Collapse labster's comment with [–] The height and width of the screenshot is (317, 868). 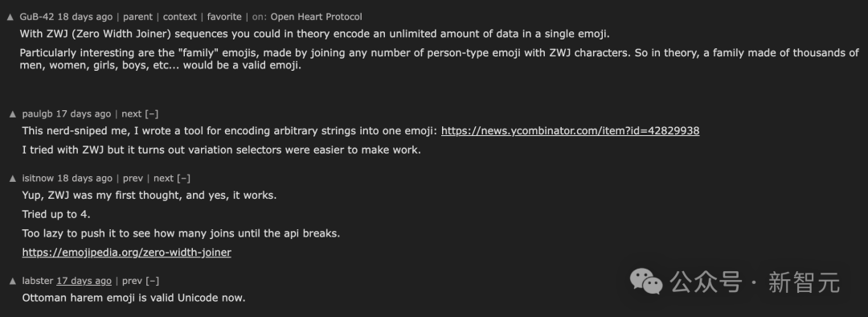[x=152, y=281]
